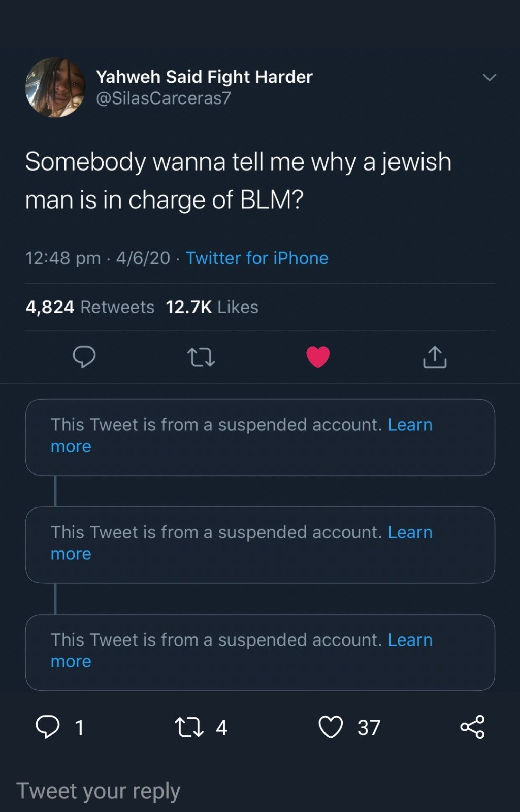Screen dimensions: 520x812
Task: Tap the reply icon showing 1 reply
Action: coord(48,727)
